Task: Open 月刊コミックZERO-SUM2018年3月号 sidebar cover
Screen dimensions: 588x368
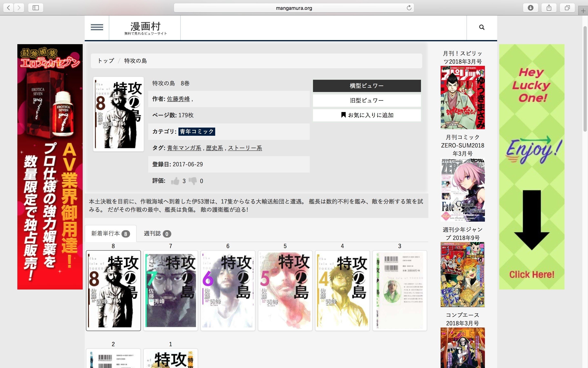Action: tap(463, 190)
